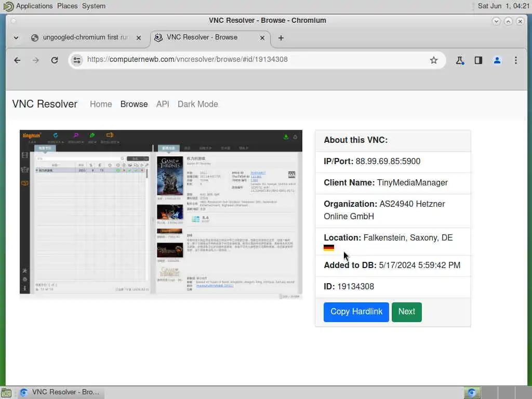
Task: Go to the Home nav link
Action: 101,104
